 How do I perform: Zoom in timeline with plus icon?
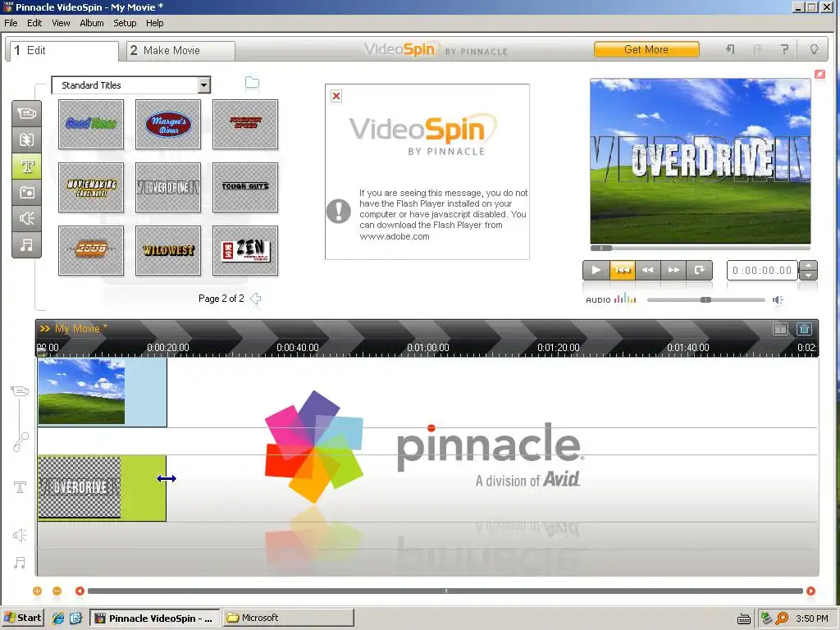[x=37, y=591]
